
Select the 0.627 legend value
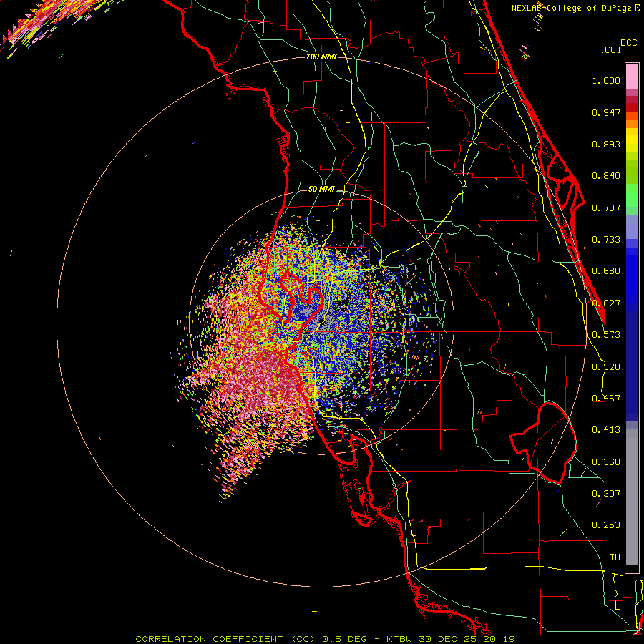[606, 303]
